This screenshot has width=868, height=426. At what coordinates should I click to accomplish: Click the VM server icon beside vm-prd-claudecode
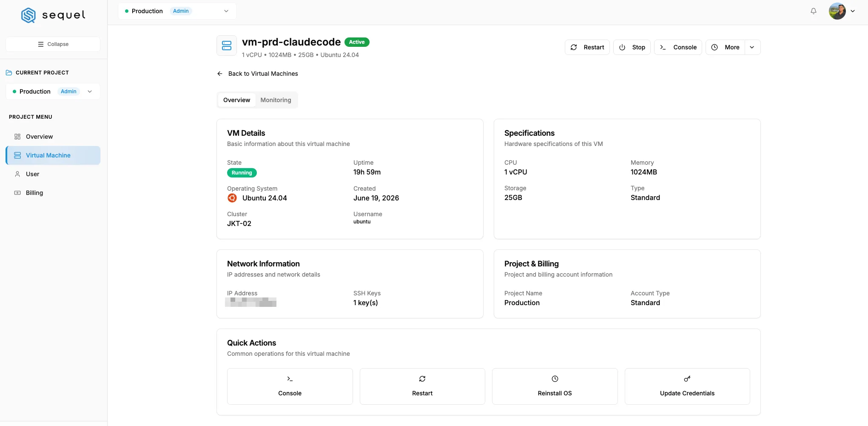click(227, 46)
